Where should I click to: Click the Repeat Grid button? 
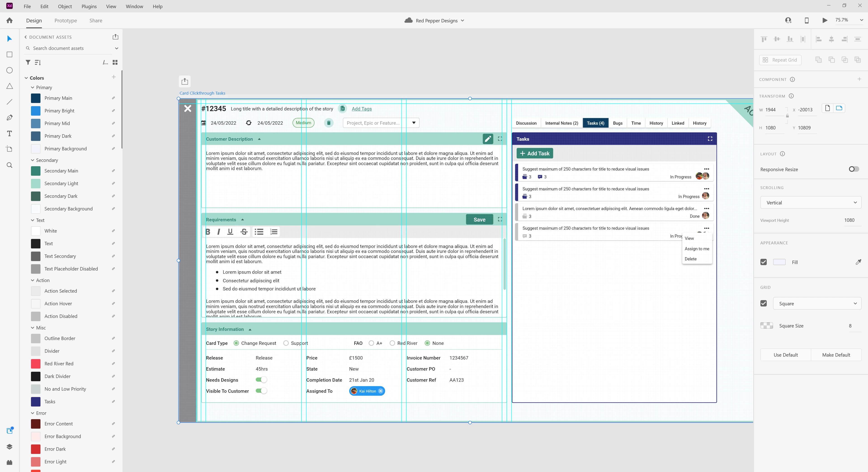(x=780, y=60)
